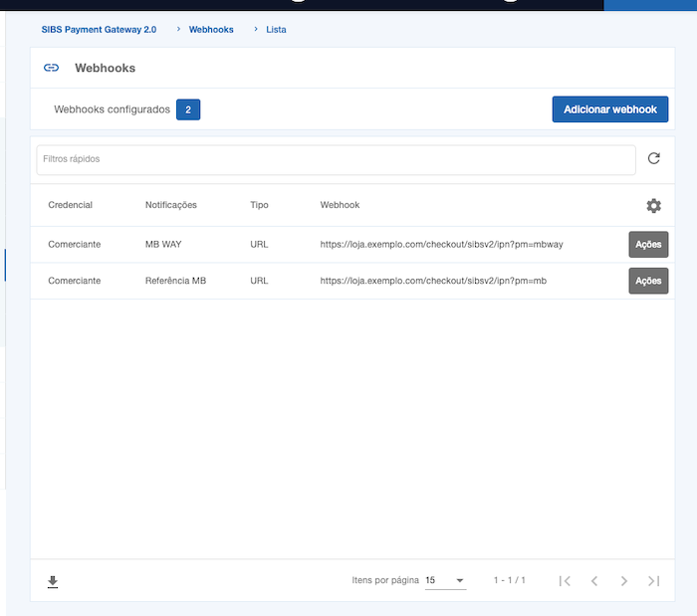Go to next page of results
The height and width of the screenshot is (616, 697).
click(x=624, y=580)
